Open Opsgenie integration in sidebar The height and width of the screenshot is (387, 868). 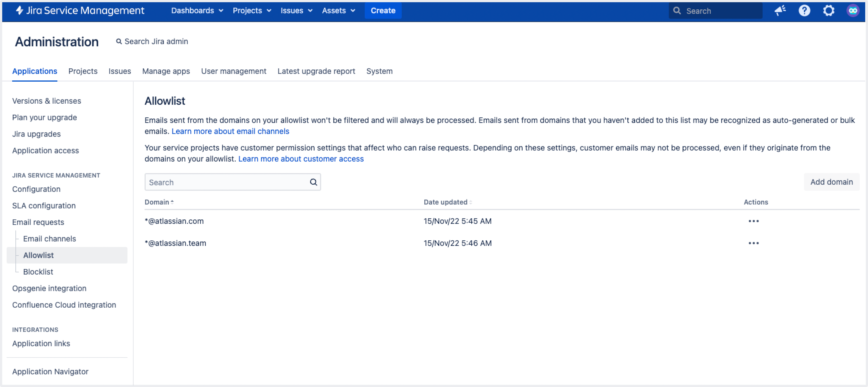[x=49, y=288]
